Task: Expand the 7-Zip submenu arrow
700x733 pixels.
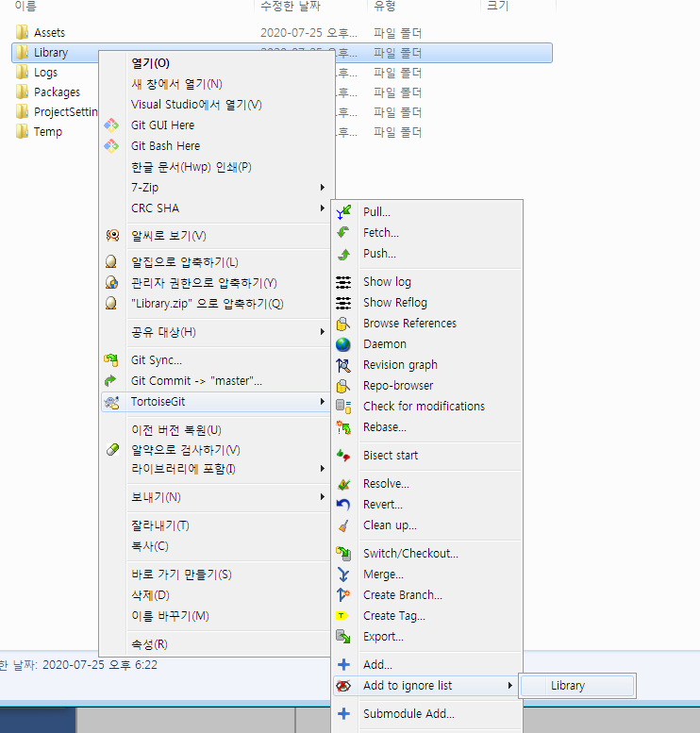Action: point(323,188)
